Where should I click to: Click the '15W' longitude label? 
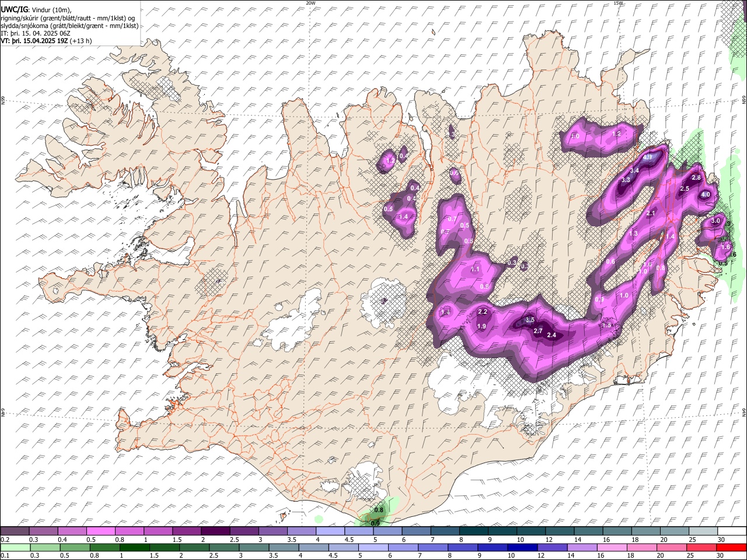619,3
